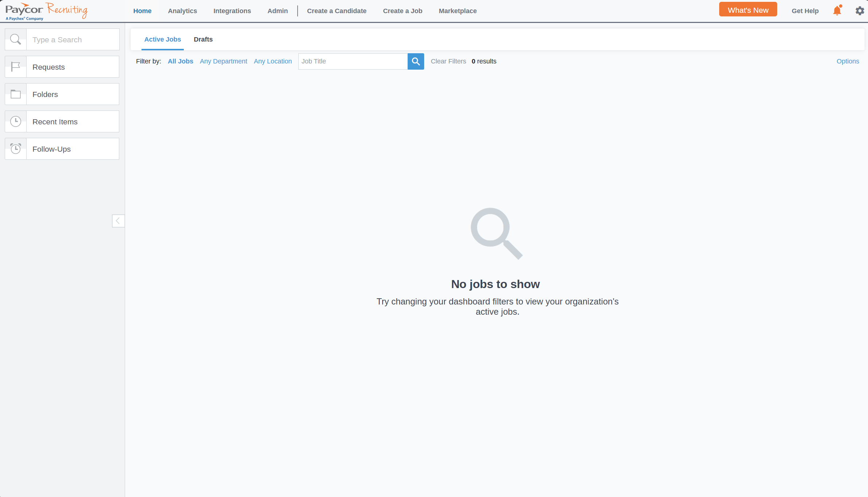The height and width of the screenshot is (497, 868).
Task: Click the Paycor Recruiting logo
Action: 46,11
